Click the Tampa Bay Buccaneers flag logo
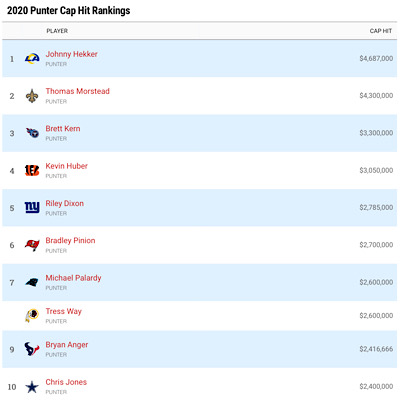This screenshot has height=405, width=400. [x=32, y=245]
